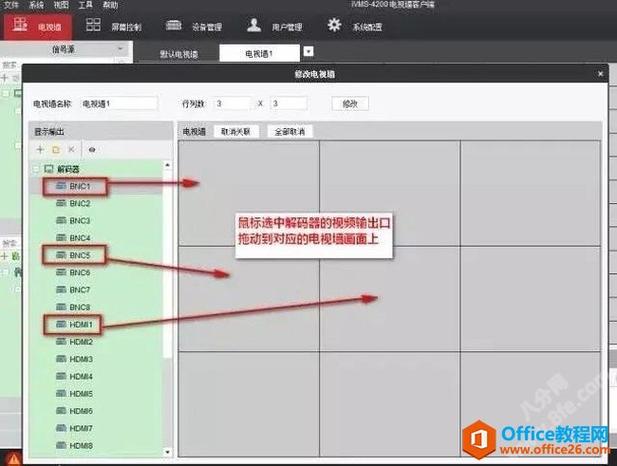
Task: Select BNC6 output in decoder list
Action: 80,272
